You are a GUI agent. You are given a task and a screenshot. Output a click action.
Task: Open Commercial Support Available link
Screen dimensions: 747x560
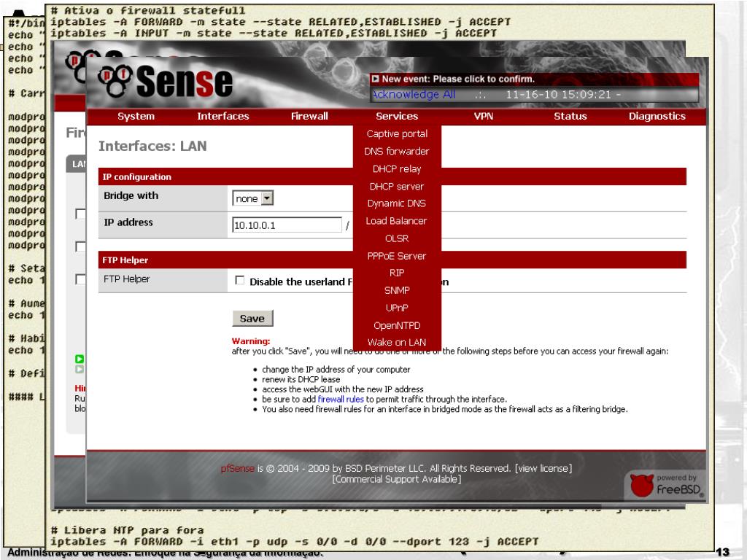pyautogui.click(x=397, y=479)
